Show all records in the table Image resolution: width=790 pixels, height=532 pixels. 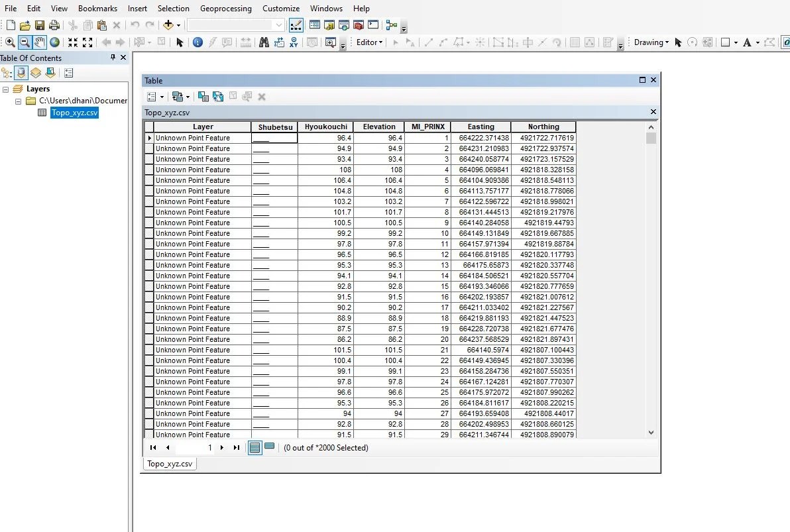click(x=255, y=447)
